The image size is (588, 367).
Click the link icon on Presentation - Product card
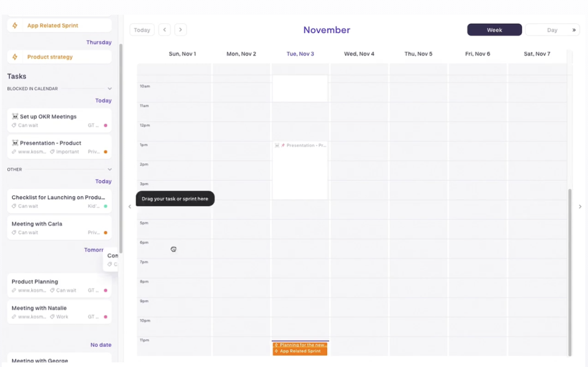pyautogui.click(x=13, y=151)
